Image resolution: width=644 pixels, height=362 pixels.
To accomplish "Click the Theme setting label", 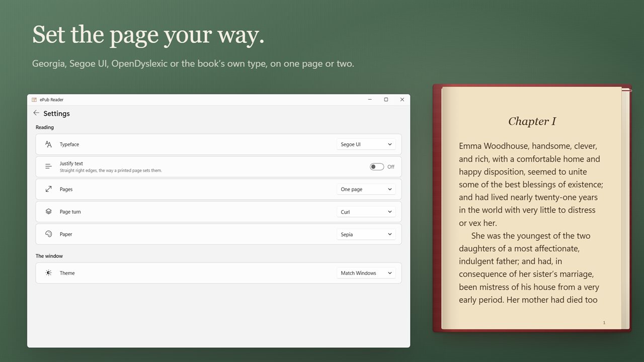I will click(67, 273).
